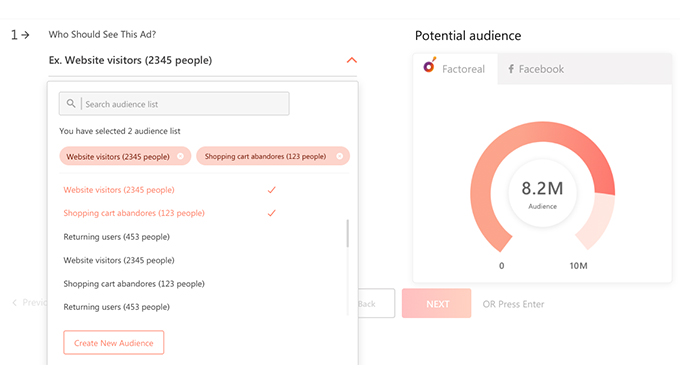Switch to the Facebook tab
680x383 pixels.
coord(536,69)
